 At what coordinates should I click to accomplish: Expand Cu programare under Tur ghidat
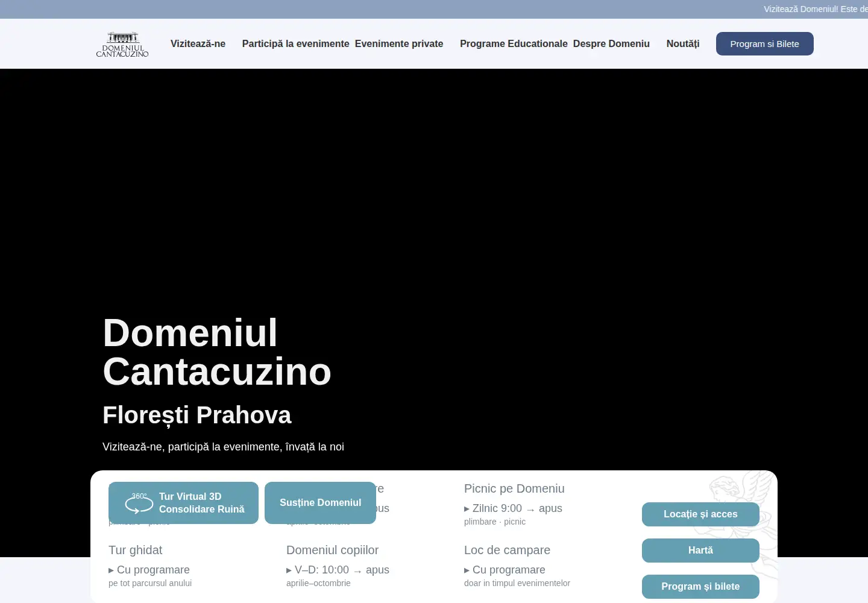point(149,570)
